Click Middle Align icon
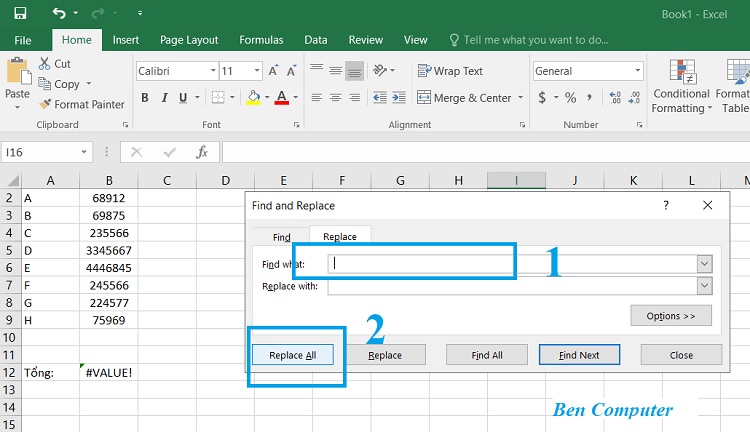 [335, 71]
